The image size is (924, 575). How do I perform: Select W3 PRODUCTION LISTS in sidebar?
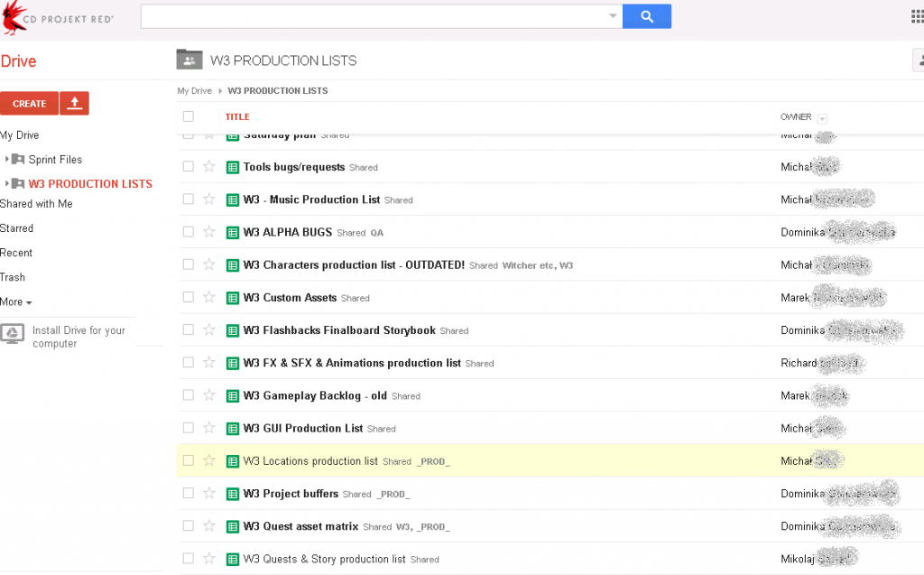(90, 184)
